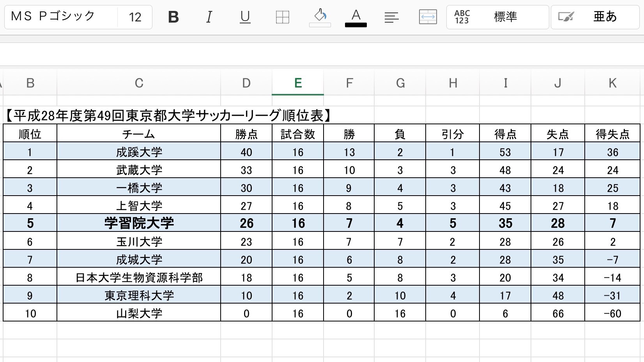Open ABC 123 number format
The width and height of the screenshot is (644, 362).
[x=497, y=17]
